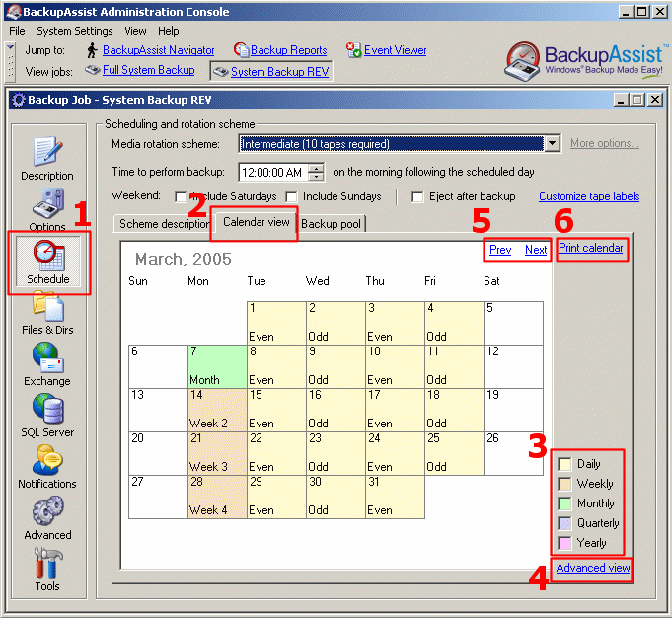Click the Full System Backup drive icon
This screenshot has height=618, width=672.
92,70
